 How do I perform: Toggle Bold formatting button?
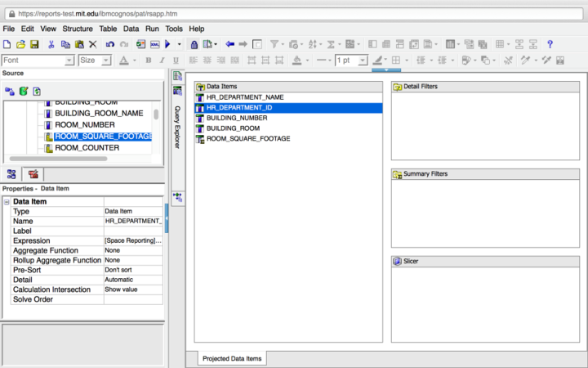point(149,61)
